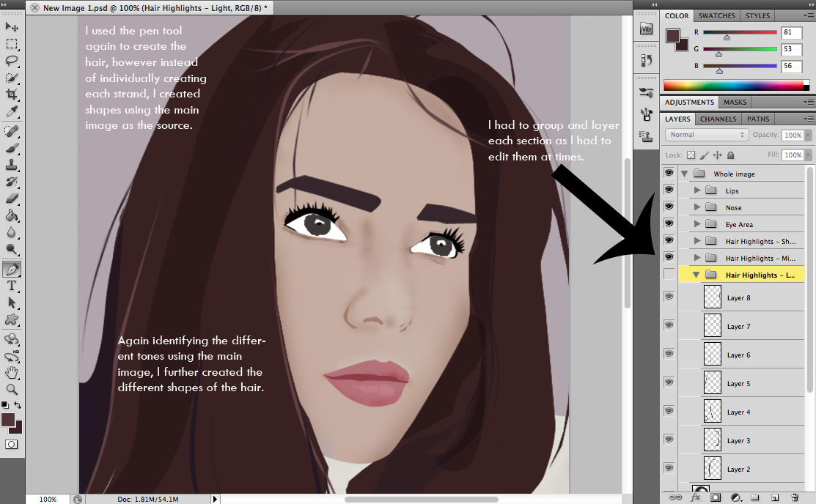Click the Add layer style fx icon
The height and width of the screenshot is (504, 816).
click(x=696, y=497)
